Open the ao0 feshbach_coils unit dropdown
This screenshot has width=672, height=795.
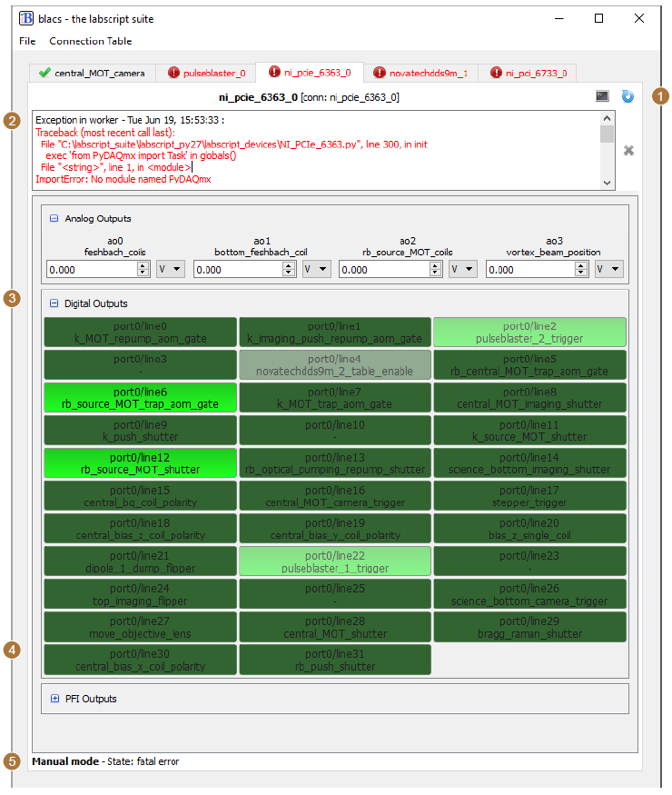[171, 269]
